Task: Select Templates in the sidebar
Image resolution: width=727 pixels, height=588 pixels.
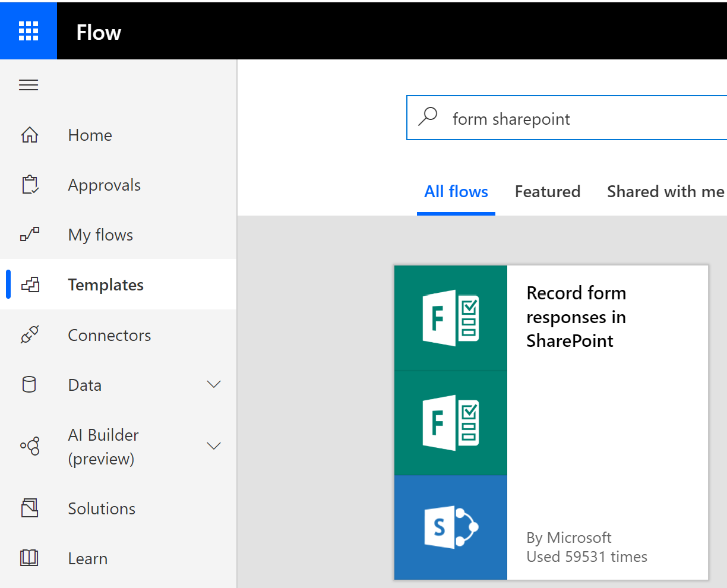Action: [118, 284]
